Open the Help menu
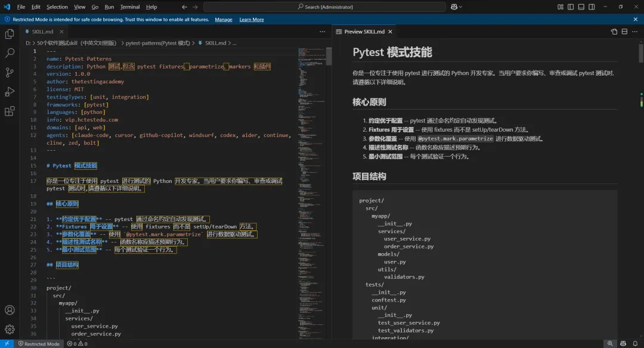 (151, 7)
